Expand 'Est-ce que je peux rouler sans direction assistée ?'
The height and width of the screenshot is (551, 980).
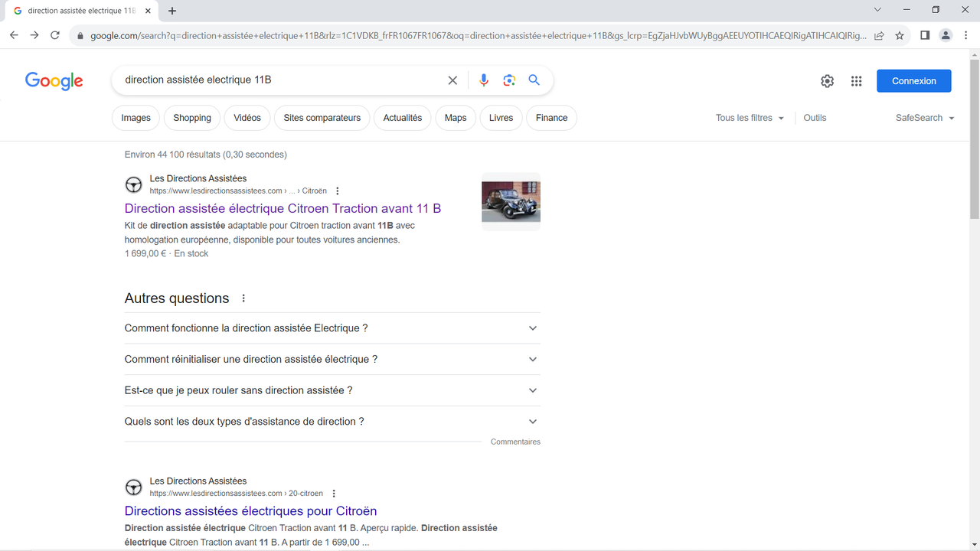[x=332, y=390]
